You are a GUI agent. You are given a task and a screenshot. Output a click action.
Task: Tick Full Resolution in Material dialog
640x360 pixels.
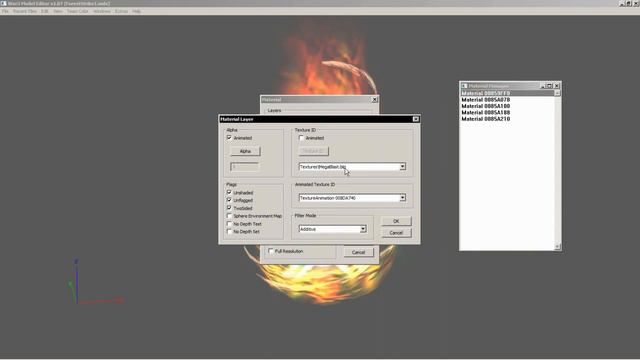pos(271,251)
